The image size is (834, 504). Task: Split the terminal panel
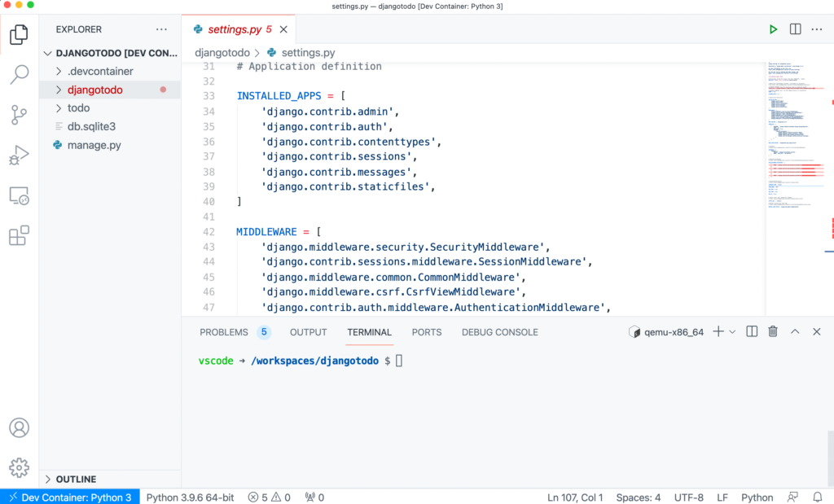coord(752,331)
